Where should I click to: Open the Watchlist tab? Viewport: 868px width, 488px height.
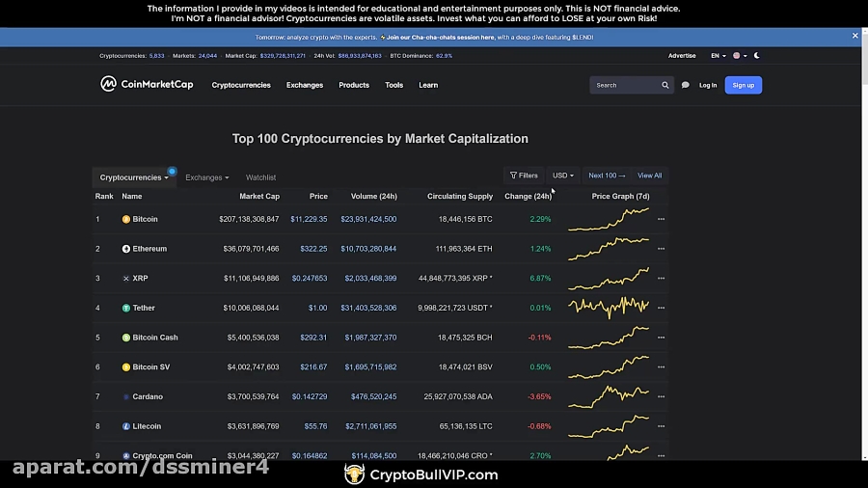pos(260,177)
